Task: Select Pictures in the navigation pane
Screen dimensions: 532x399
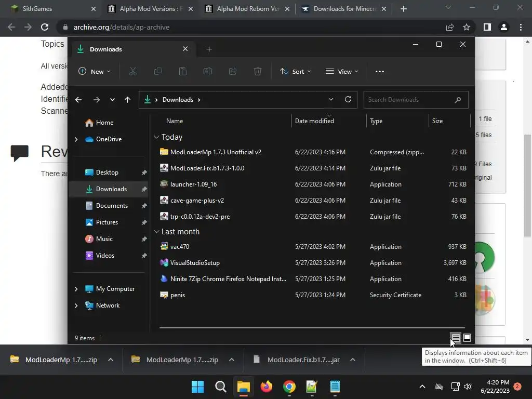Action: pyautogui.click(x=107, y=222)
